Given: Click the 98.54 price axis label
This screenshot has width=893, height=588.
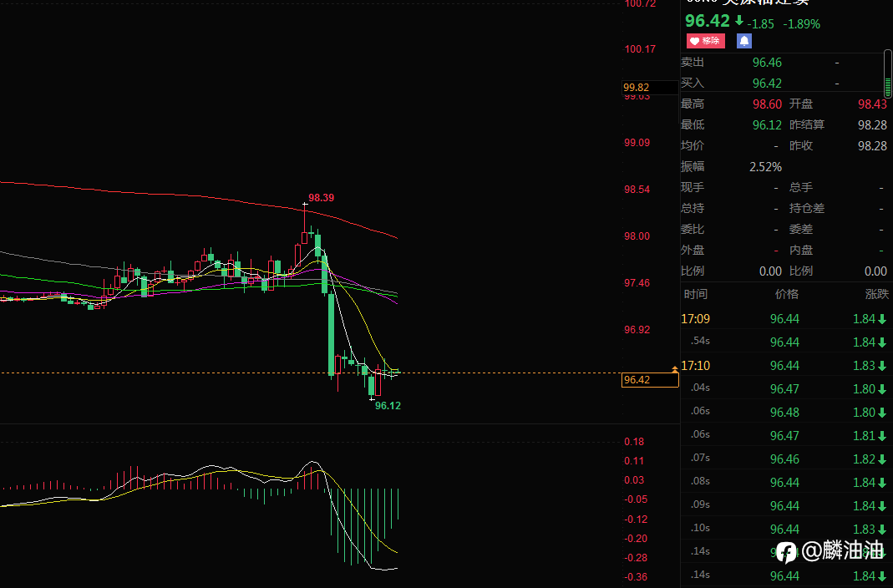Looking at the screenshot, I should tap(637, 189).
